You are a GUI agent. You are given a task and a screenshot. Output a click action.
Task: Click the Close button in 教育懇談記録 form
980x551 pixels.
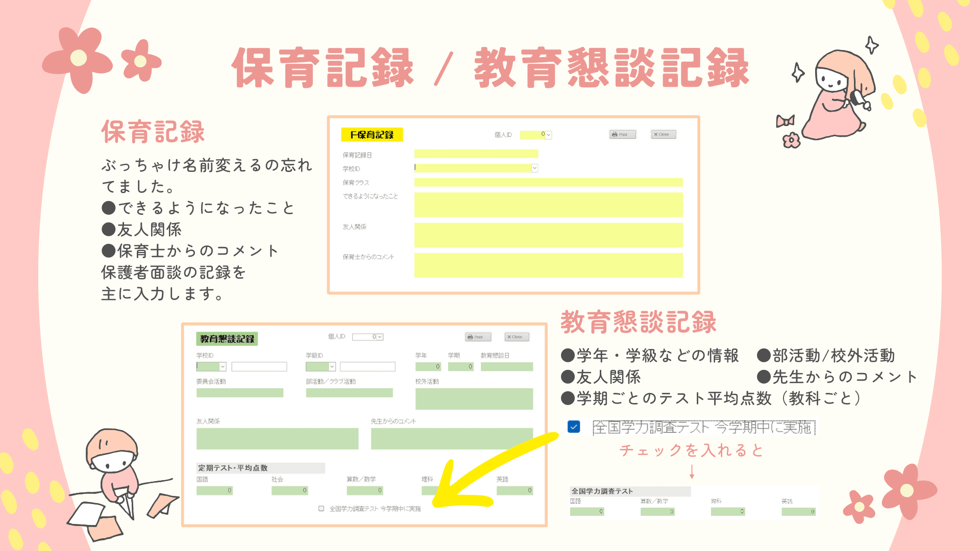coord(517,337)
